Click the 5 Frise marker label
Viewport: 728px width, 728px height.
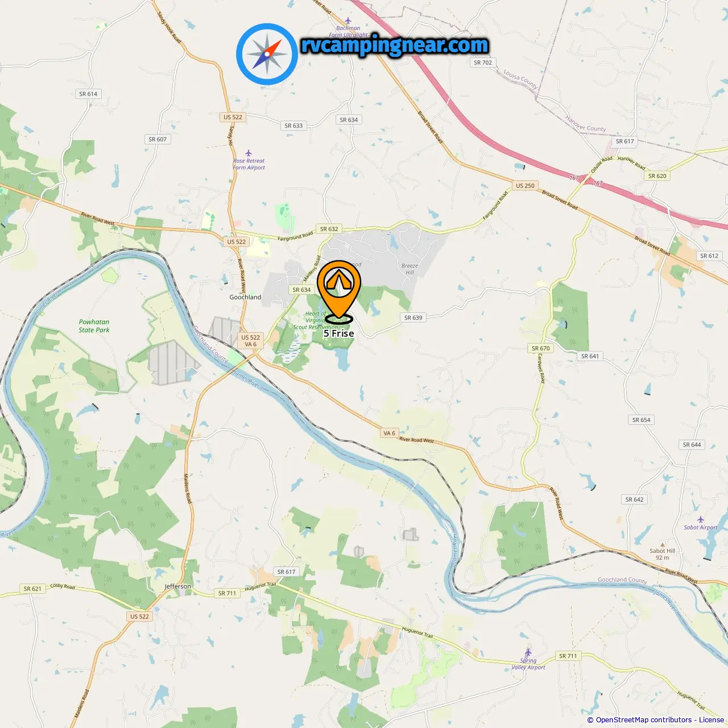click(x=339, y=334)
